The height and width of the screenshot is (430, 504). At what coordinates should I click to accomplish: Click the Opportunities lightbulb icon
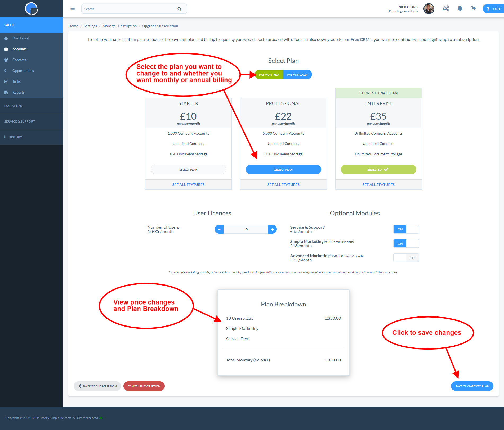(x=5, y=71)
